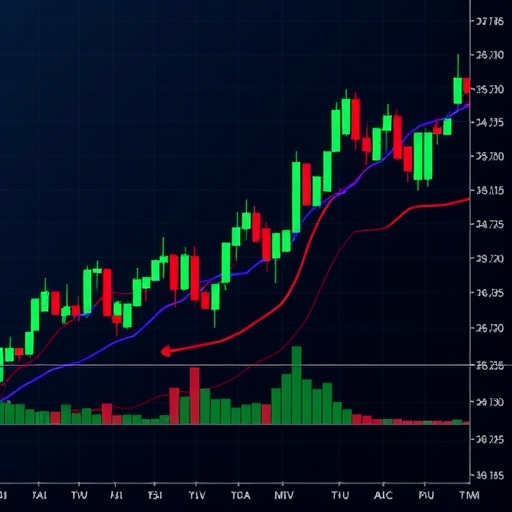Click the TIV time axis label
This screenshot has width=512, height=512.
[197, 495]
